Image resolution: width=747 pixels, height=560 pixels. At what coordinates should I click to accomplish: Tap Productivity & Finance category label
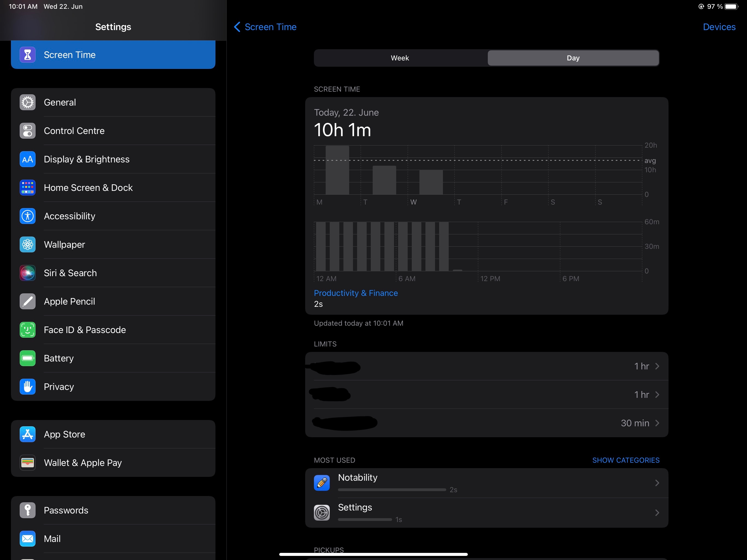(x=356, y=293)
